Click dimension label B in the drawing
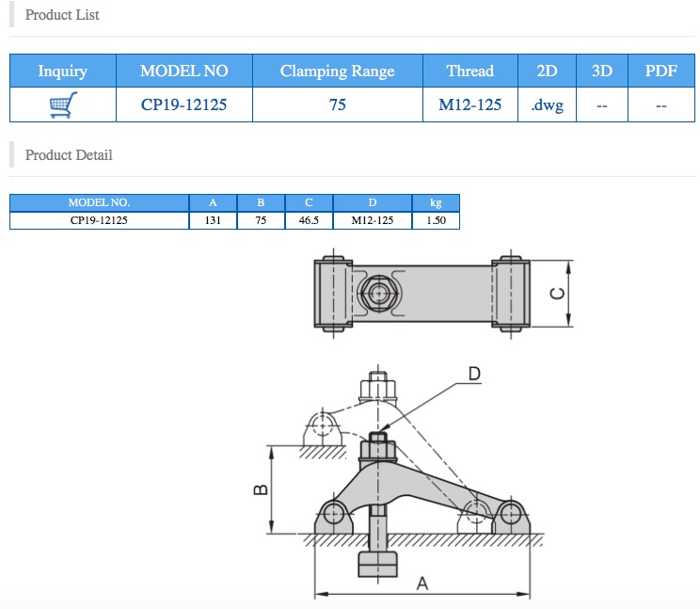This screenshot has height=609, width=700. coord(261,489)
